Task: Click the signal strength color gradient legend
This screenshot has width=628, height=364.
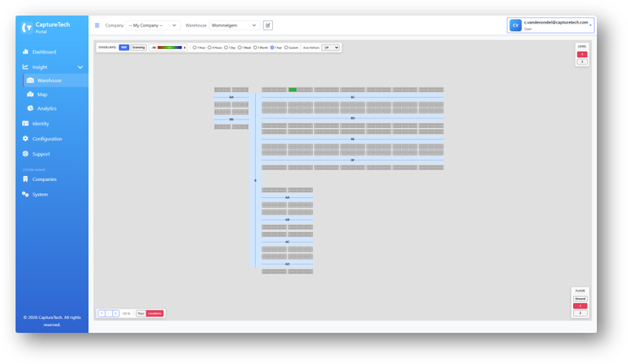Action: pyautogui.click(x=170, y=47)
